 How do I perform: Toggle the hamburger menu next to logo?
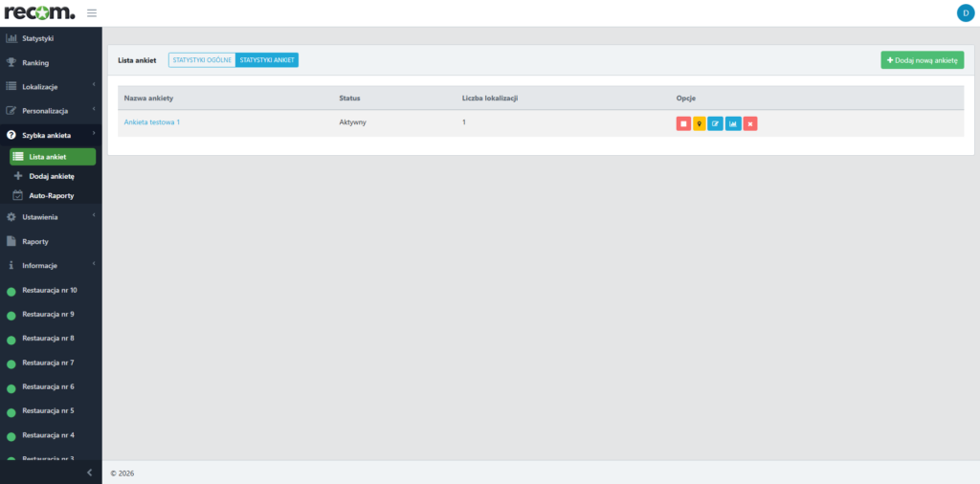point(92,12)
